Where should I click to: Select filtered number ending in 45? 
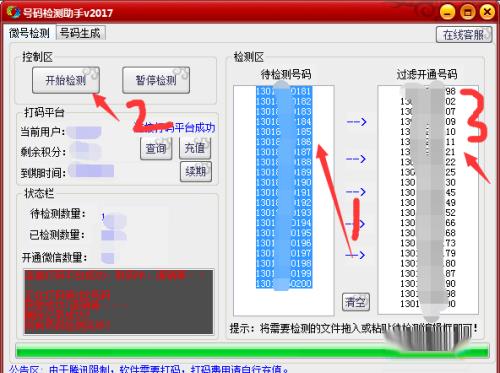[428, 192]
